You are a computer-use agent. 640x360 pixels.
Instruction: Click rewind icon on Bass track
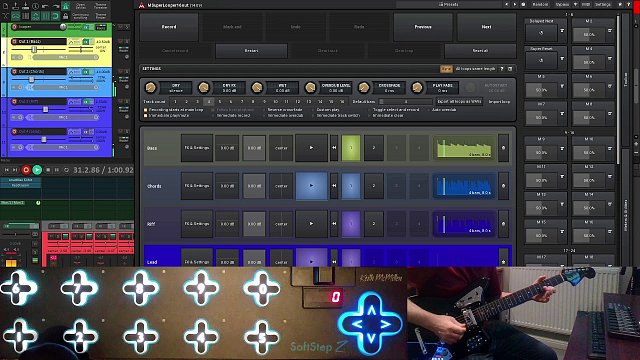coord(334,148)
